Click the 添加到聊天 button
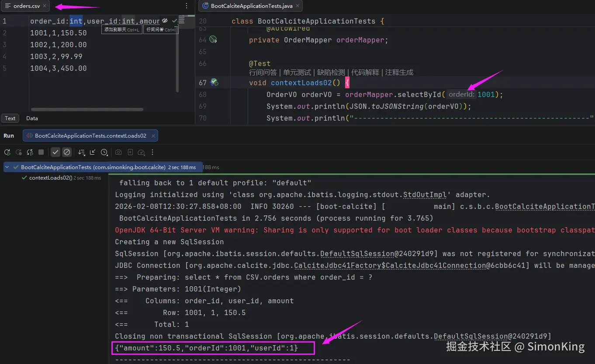The width and height of the screenshot is (595, 364). 121,30
